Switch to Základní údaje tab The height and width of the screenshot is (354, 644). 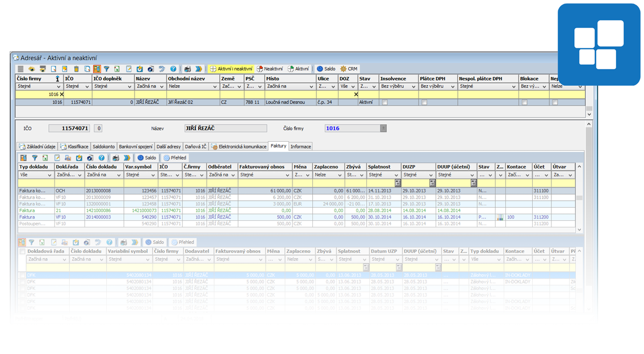pos(37,146)
